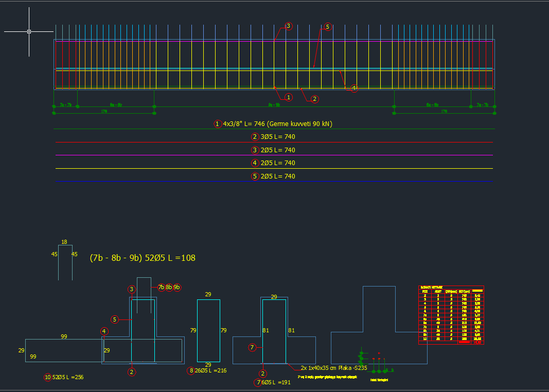Click the "2x 1x40x35 cm Plaka -S235" note
The image size is (549, 392).
(333, 368)
